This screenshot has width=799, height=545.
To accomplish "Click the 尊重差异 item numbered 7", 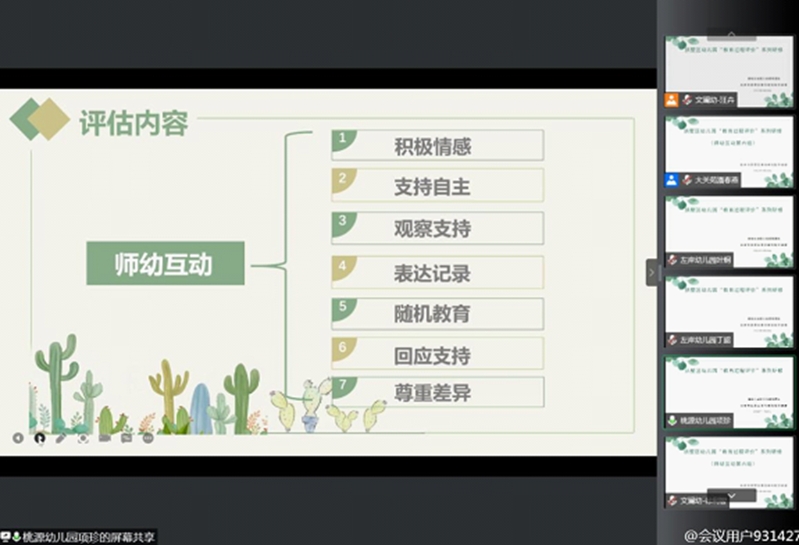I will (437, 393).
